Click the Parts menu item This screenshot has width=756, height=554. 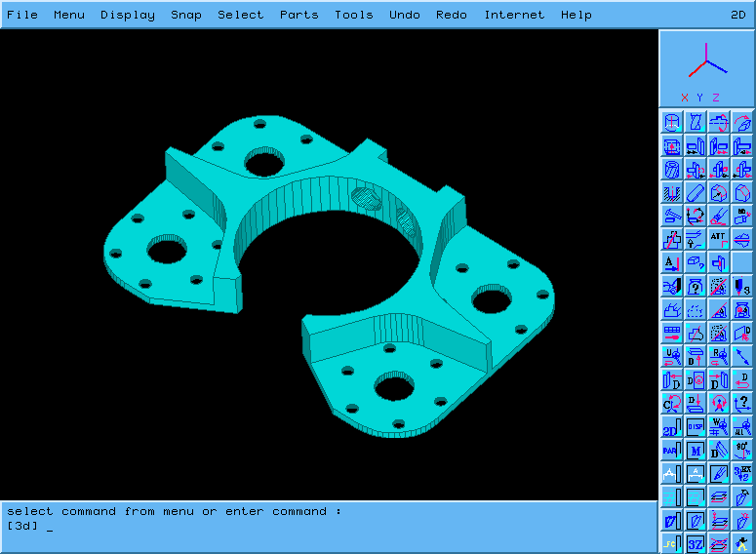coord(298,15)
